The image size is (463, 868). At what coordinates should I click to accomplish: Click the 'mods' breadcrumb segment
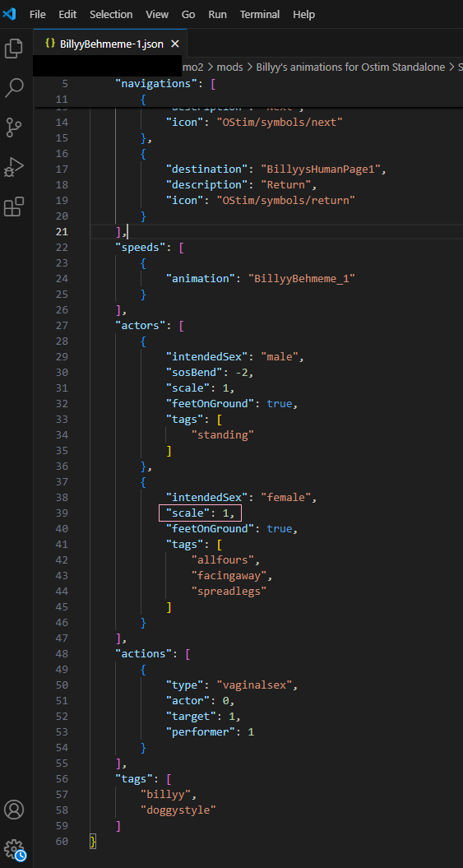click(x=229, y=67)
